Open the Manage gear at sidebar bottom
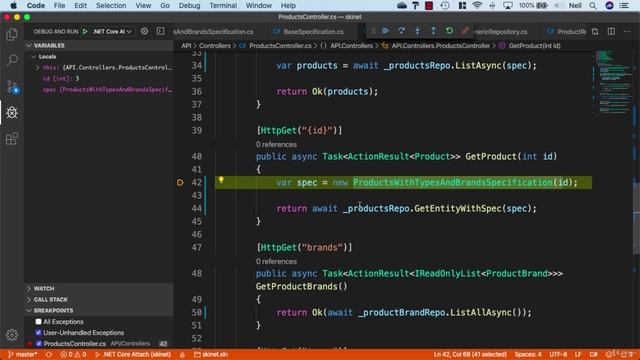 (12, 335)
